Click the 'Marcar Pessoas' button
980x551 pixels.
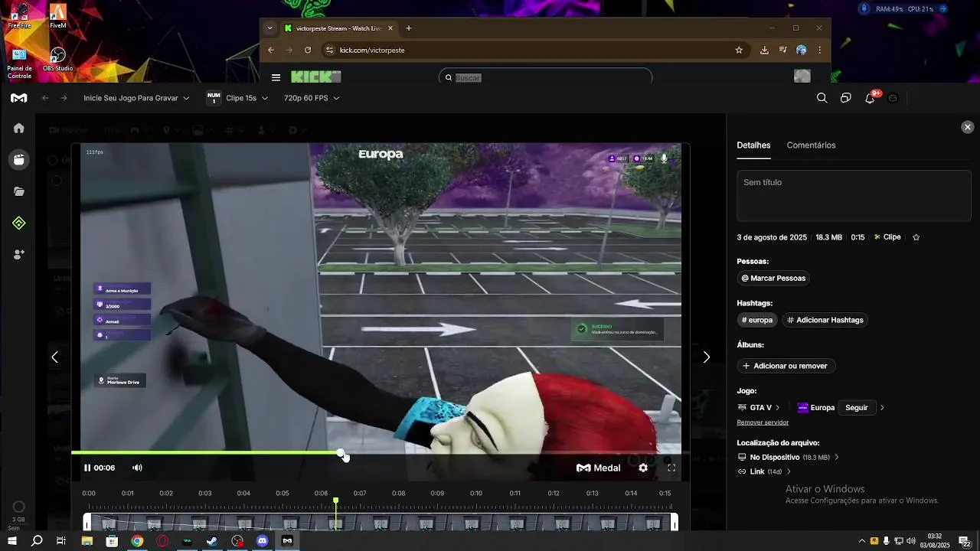point(773,278)
